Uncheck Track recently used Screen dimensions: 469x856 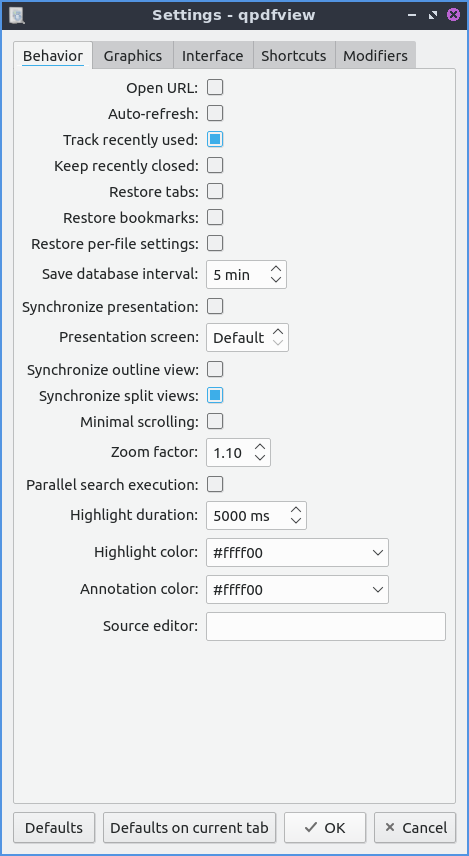[215, 140]
